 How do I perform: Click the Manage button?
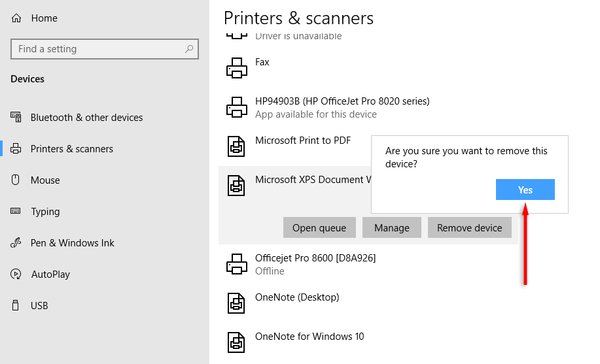point(392,227)
